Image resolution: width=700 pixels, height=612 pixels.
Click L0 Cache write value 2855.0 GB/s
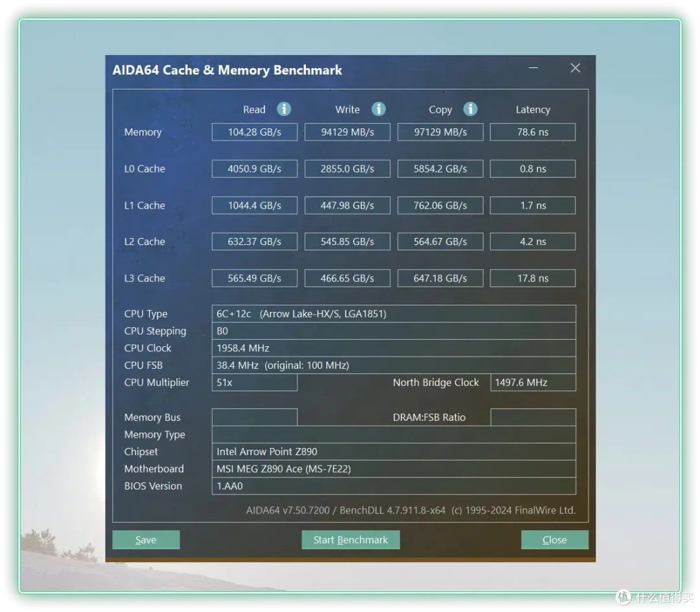coord(347,169)
